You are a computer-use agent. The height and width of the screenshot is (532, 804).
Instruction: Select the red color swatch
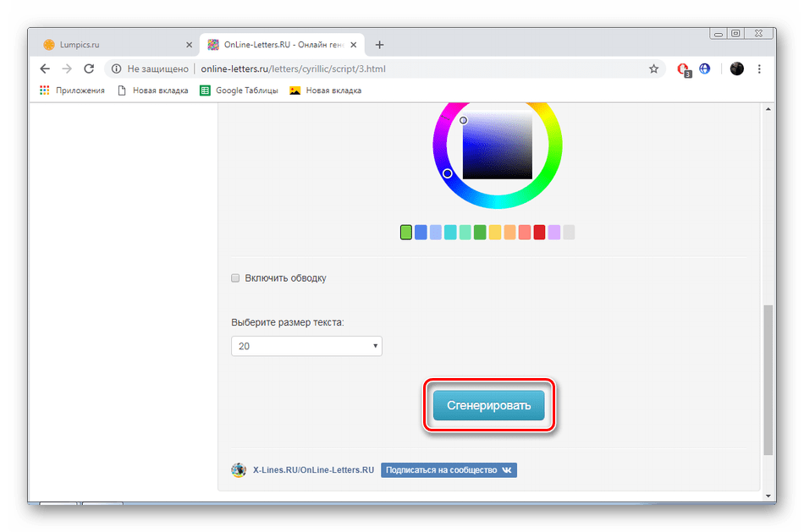(x=539, y=233)
